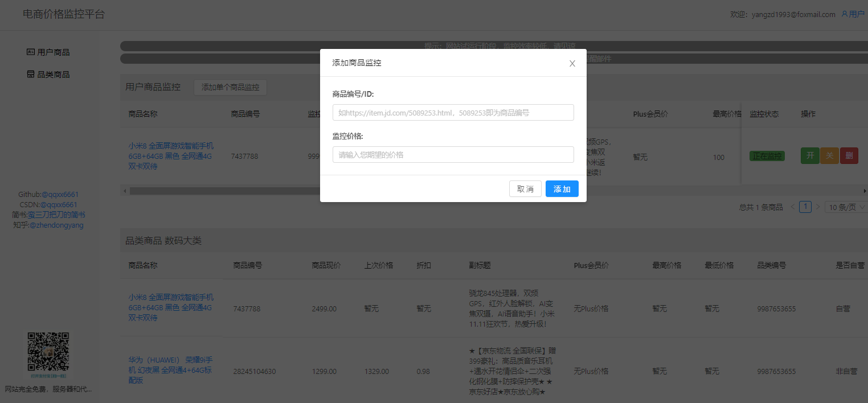Select the 监控状态 column header
This screenshot has width=868, height=403.
(765, 114)
